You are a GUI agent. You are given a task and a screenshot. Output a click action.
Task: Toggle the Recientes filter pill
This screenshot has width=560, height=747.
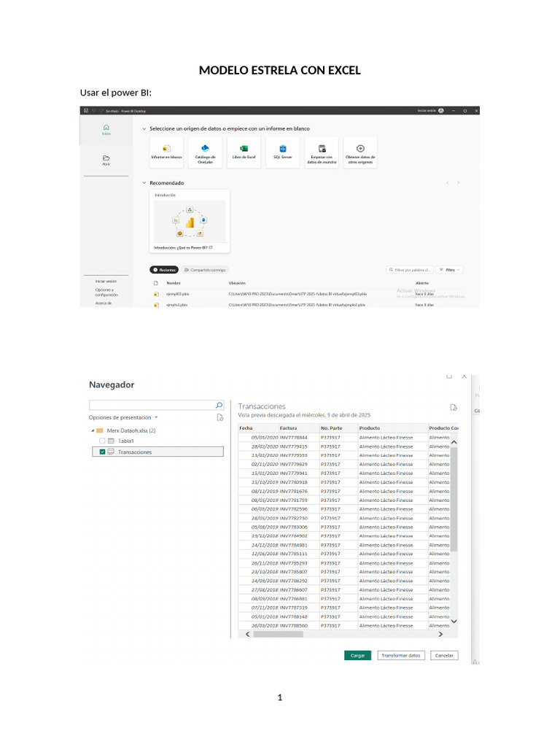(x=164, y=270)
